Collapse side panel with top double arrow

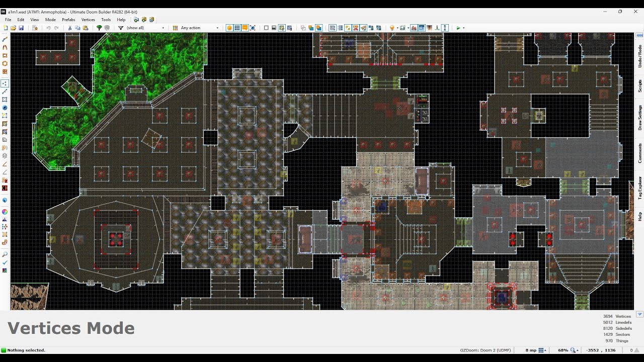639,36
